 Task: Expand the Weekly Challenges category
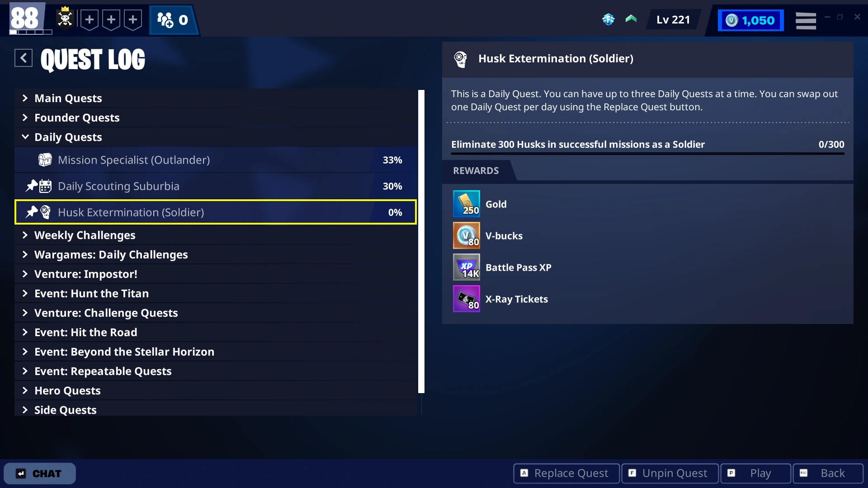click(x=85, y=235)
